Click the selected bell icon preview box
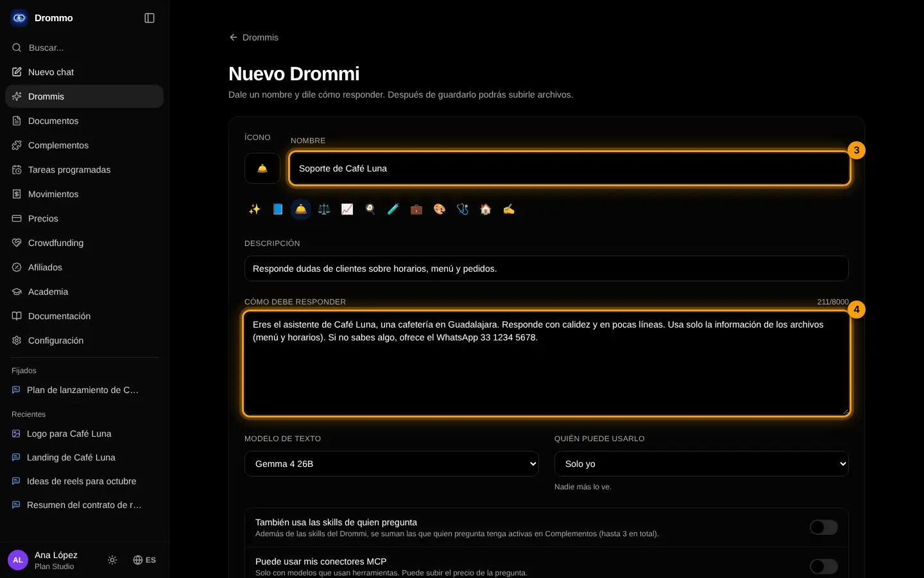This screenshot has height=578, width=924. [262, 168]
